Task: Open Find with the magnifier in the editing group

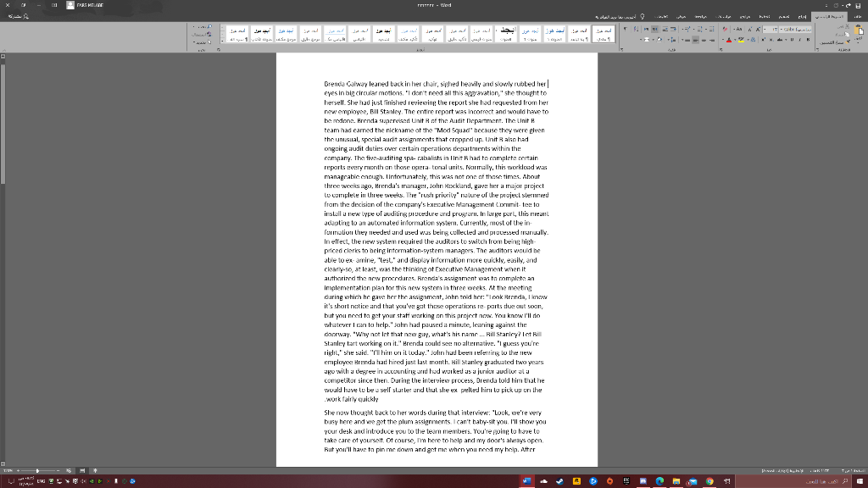Action: pos(210,26)
